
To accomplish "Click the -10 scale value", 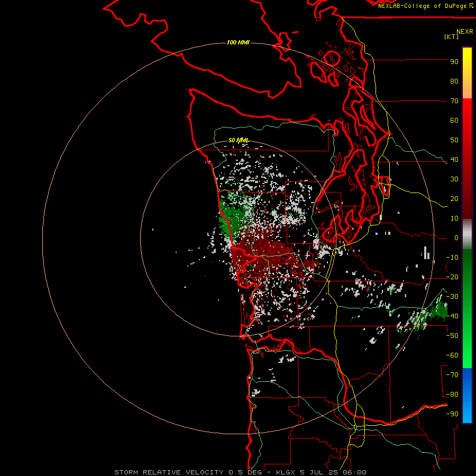I will click(x=452, y=258).
